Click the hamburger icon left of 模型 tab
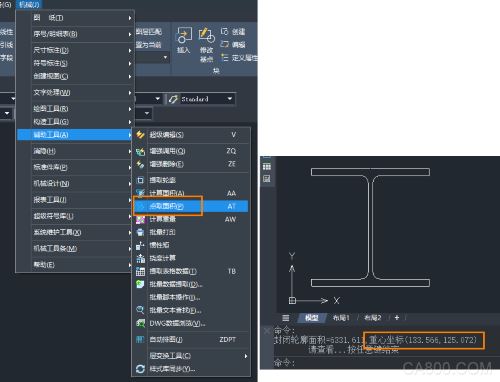Screen dimensions: 500x382 coord(286,318)
